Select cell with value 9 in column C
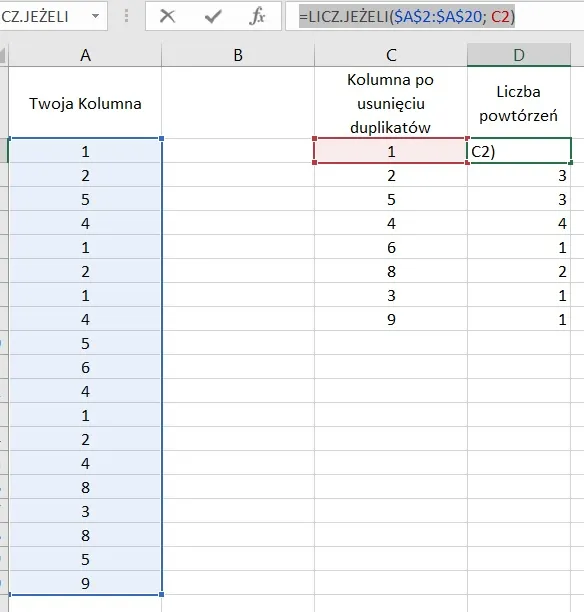The width and height of the screenshot is (584, 612). 391,319
